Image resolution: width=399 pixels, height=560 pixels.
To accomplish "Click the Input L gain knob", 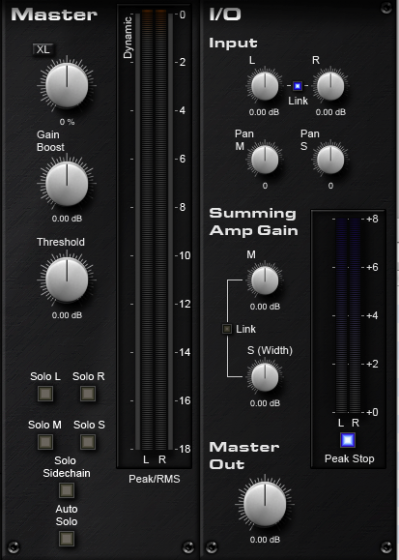I will point(265,86).
